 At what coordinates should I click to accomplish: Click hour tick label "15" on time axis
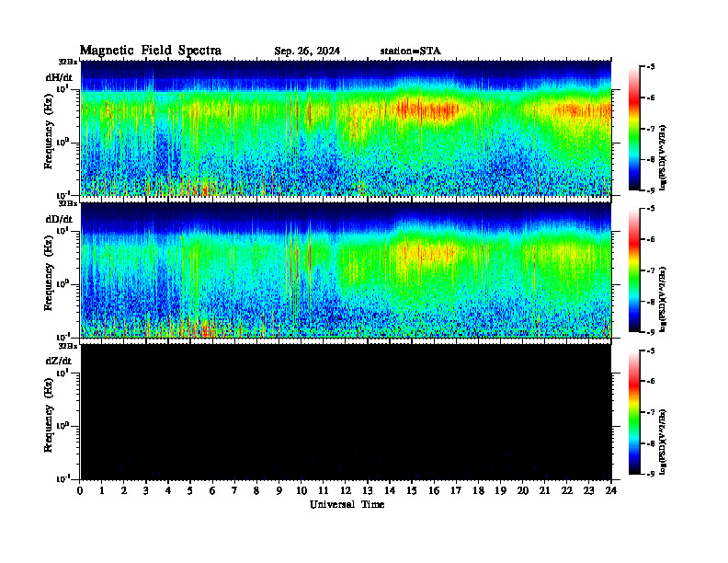pyautogui.click(x=412, y=491)
